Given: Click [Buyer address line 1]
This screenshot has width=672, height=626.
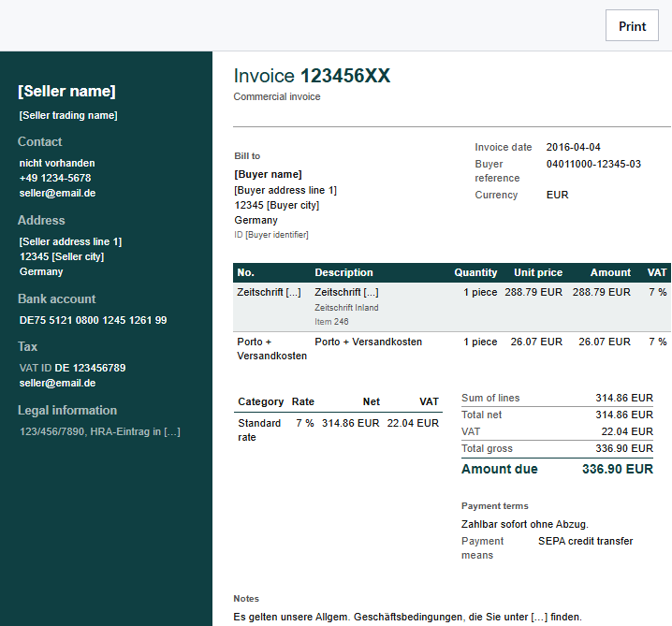Looking at the screenshot, I should [285, 190].
